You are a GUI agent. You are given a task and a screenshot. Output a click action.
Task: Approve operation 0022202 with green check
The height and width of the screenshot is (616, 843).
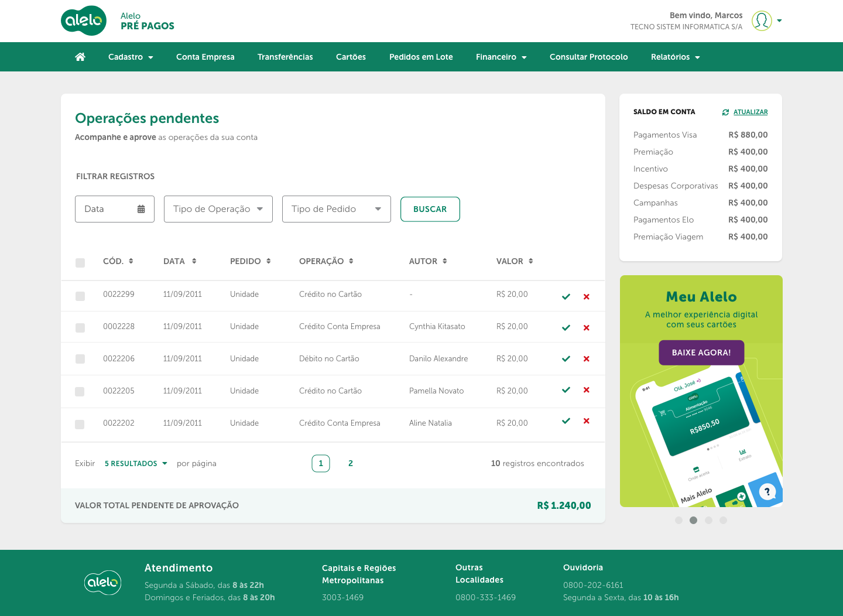coord(566,421)
